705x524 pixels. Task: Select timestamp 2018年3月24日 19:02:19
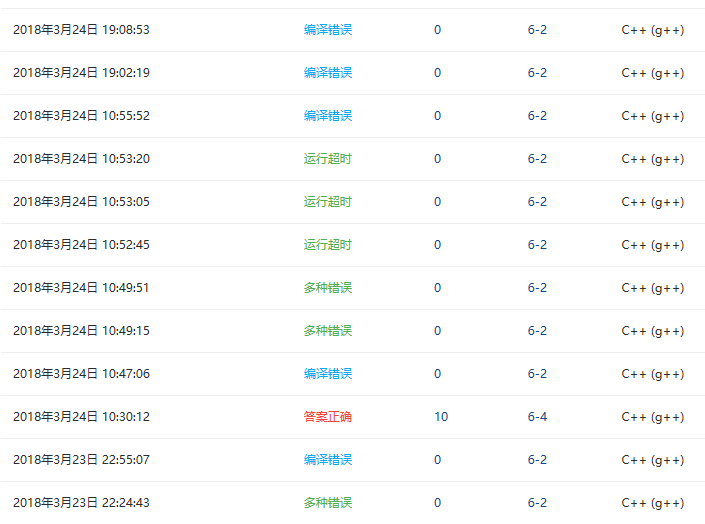[x=81, y=73]
